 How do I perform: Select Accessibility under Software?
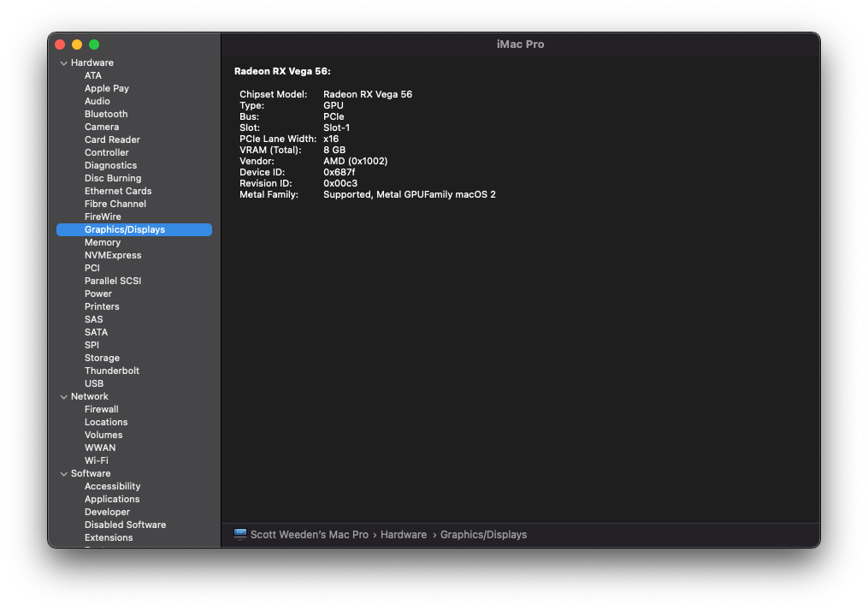click(x=112, y=486)
